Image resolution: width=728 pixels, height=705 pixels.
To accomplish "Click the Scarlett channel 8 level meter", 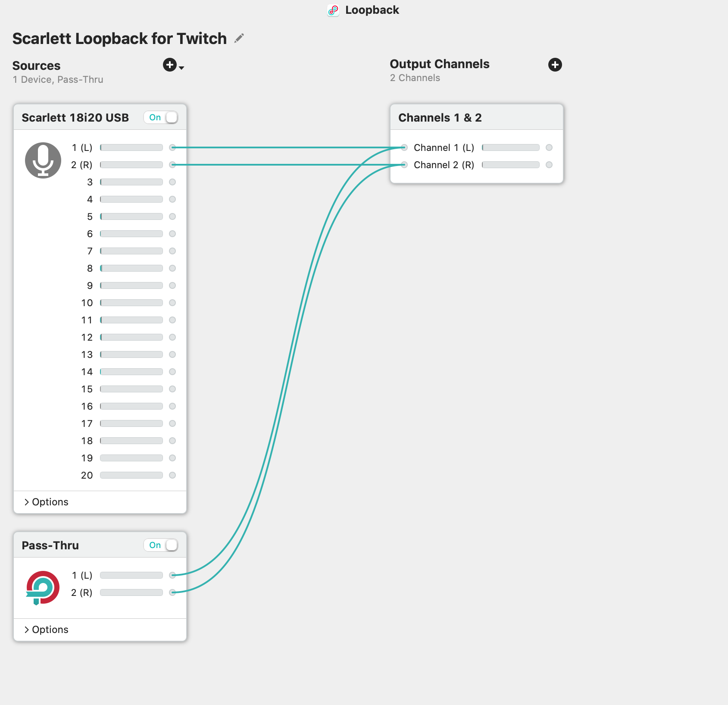I will [x=131, y=268].
